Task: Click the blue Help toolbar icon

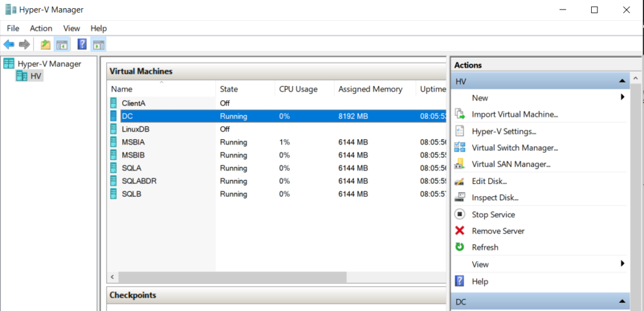Action: tap(82, 45)
